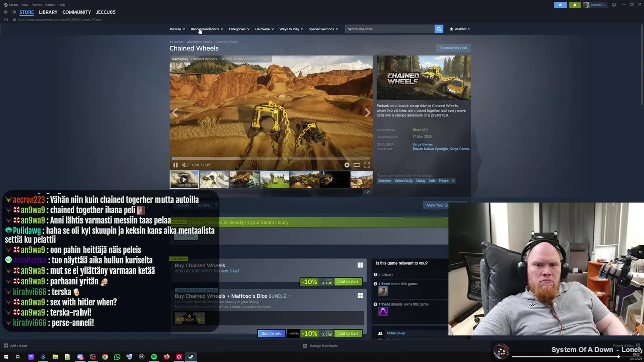The image size is (644, 362).
Task: Open the Special Sections dropdown
Action: 323,29
